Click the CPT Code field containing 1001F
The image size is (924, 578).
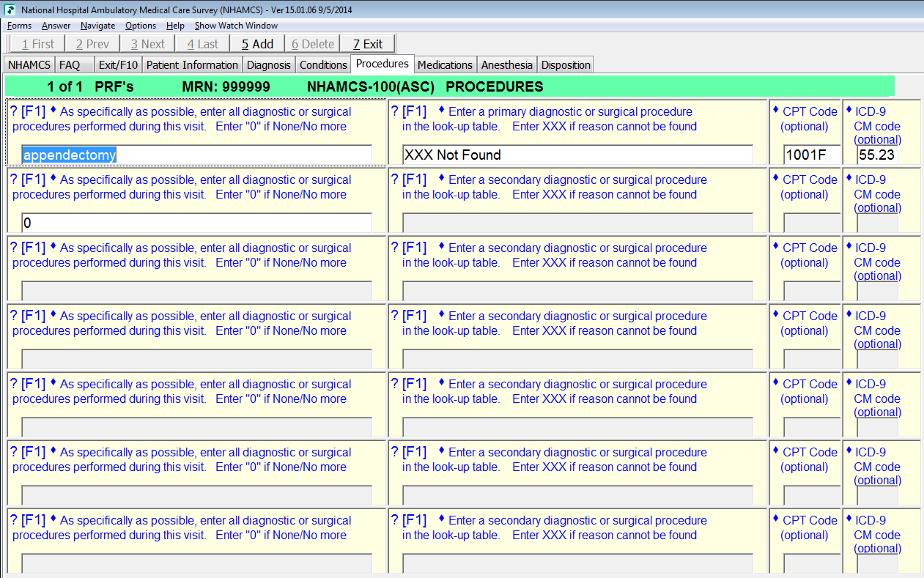click(810, 155)
